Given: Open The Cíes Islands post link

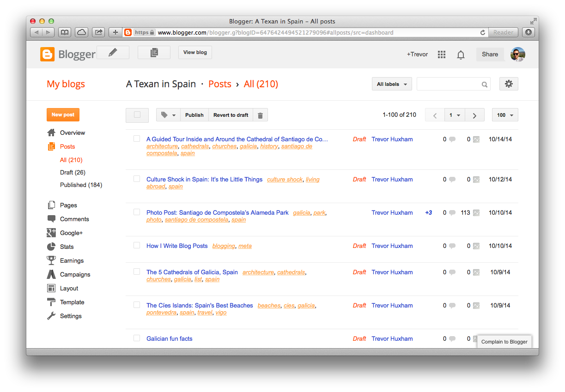Looking at the screenshot, I should pos(200,305).
